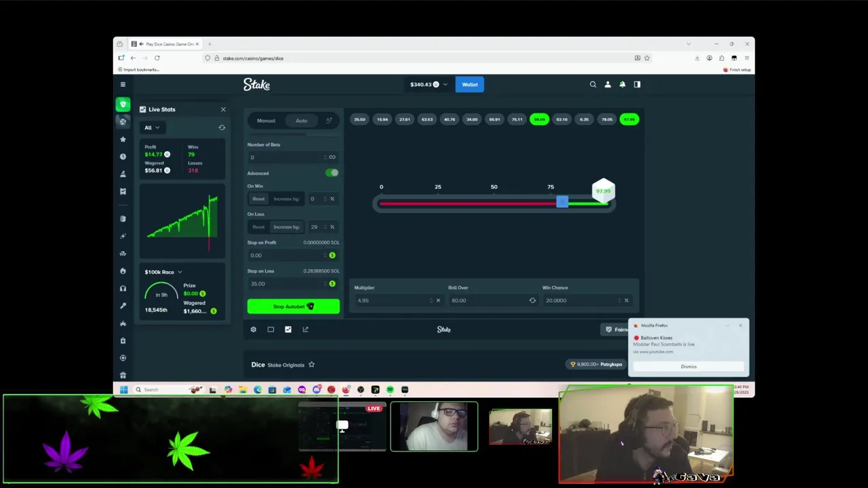Toggle the chat sidebar panel icon
Image resolution: width=868 pixels, height=488 pixels.
[x=637, y=85]
